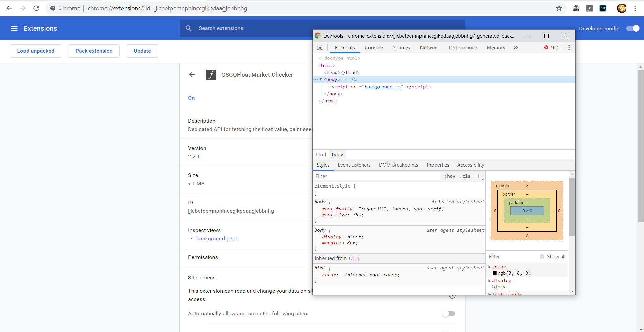644x332 pixels.
Task: Click the black rgb color swatch
Action: [x=495, y=273]
